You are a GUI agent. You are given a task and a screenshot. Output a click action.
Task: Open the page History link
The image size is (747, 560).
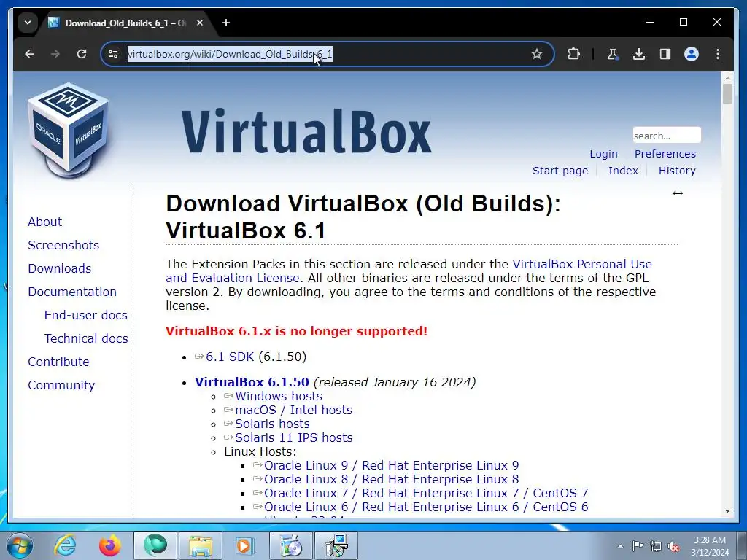tap(677, 171)
